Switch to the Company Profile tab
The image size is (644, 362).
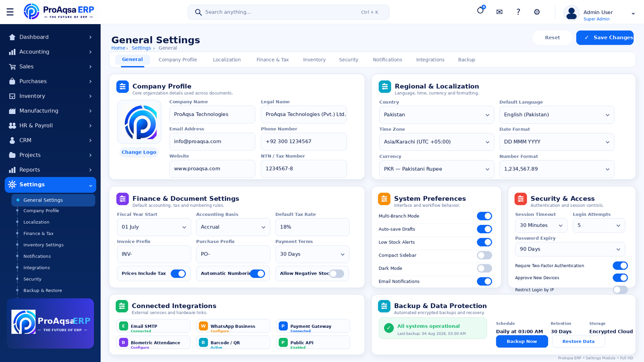(x=178, y=60)
